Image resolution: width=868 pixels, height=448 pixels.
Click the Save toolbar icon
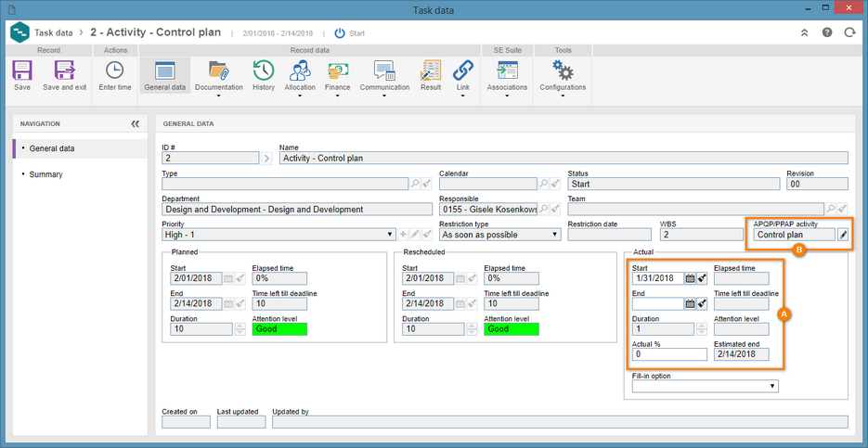click(x=22, y=70)
